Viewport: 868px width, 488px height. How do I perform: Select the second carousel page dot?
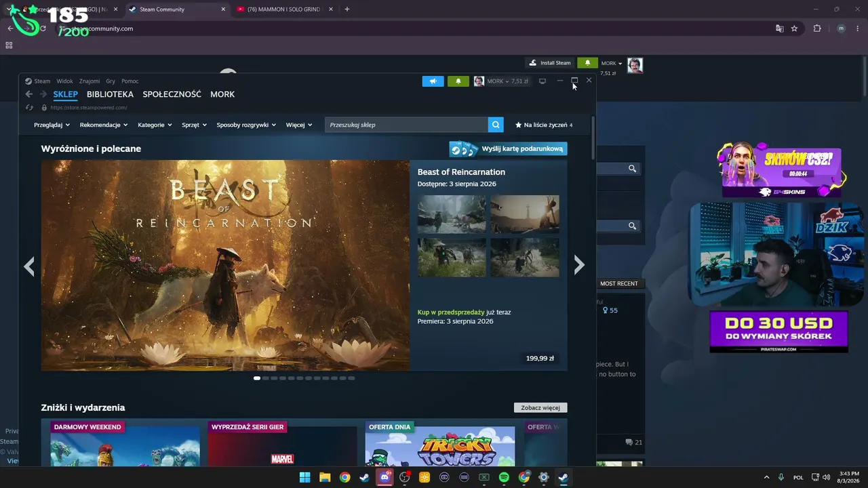pos(266,378)
